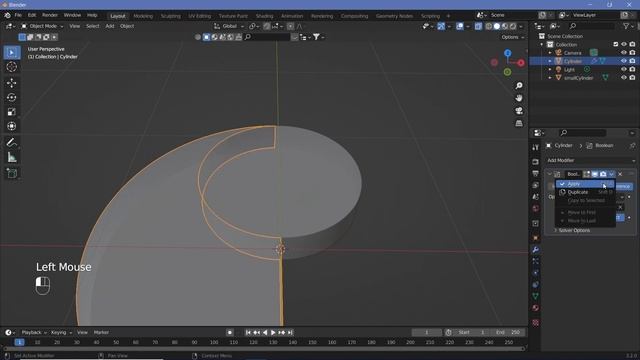Remove the Boolean modifier with X button
The height and width of the screenshot is (360, 640).
[x=620, y=174]
